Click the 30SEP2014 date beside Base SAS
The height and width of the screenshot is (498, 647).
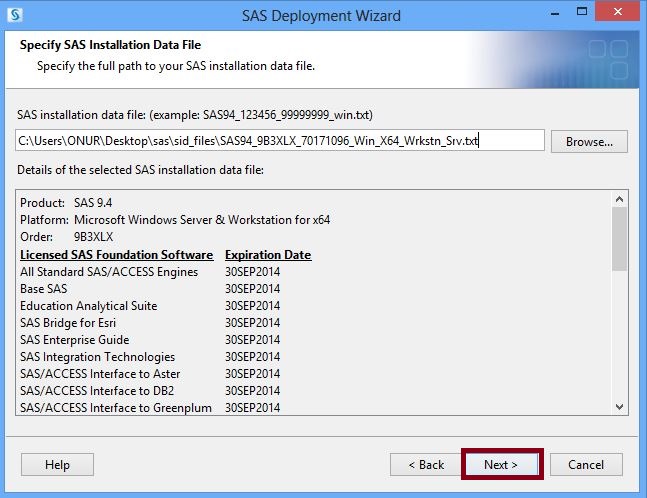click(x=253, y=289)
